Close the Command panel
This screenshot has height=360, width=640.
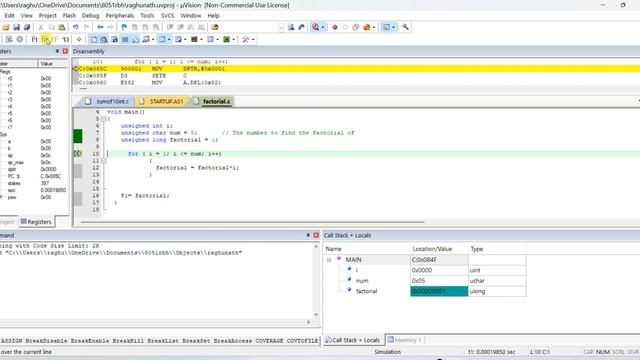coord(316,236)
